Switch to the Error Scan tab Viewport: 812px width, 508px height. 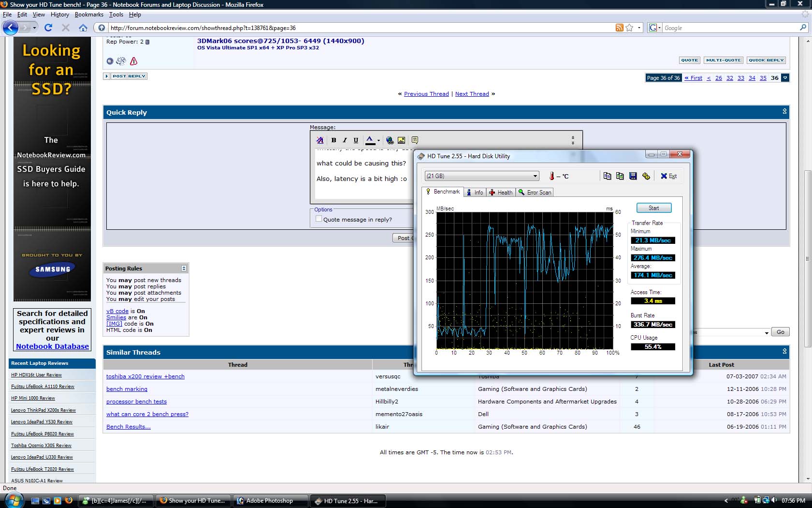(x=535, y=192)
